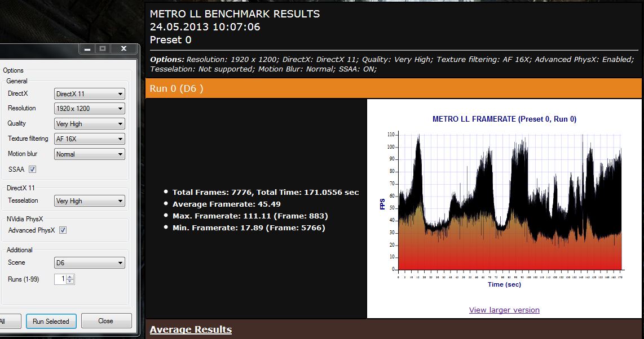Close the options window with the X icon
Image resolution: width=644 pixels, height=339 pixels.
[123, 49]
